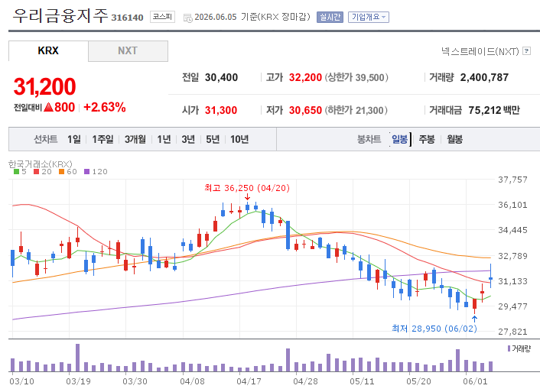This screenshot has height=392, width=540.
Task: Click the 우리금융지주 stock name heading
Action: [60, 16]
